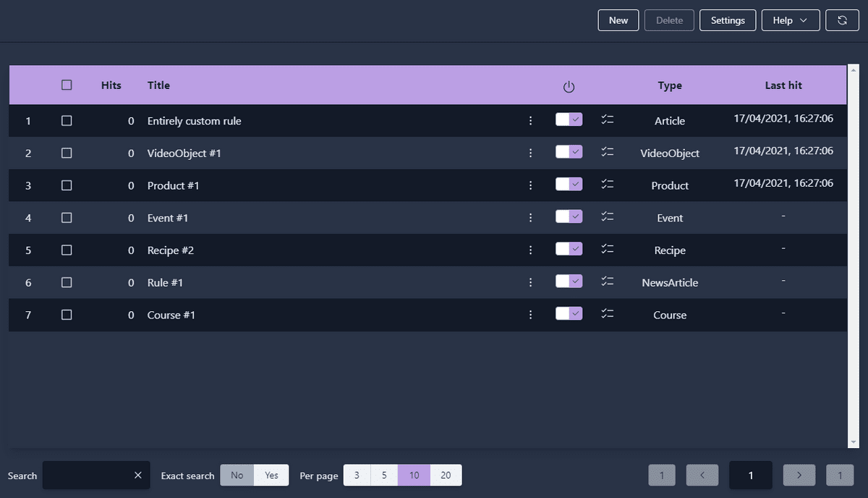Open three-dot menu for Rule #1

pos(531,282)
